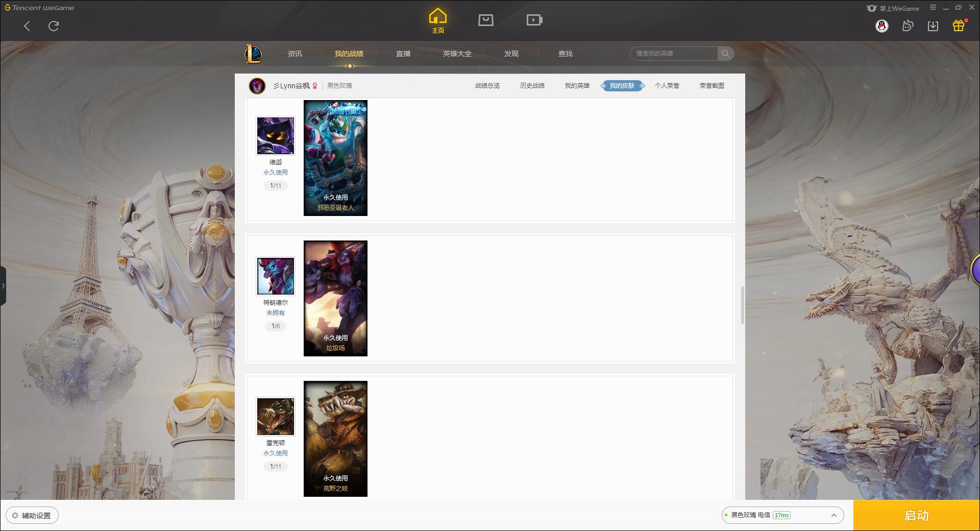Click the 永久使用 status under 维迦

pos(276,173)
